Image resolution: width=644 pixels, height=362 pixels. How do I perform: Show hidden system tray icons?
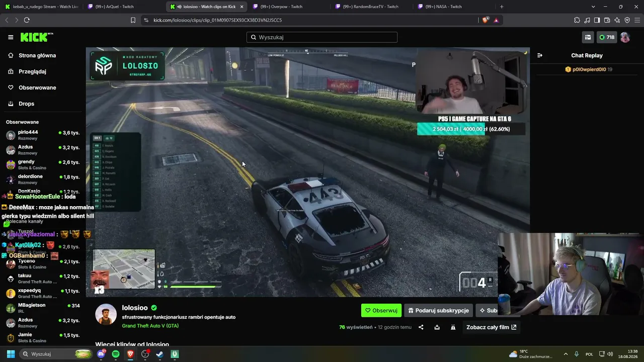click(566, 354)
